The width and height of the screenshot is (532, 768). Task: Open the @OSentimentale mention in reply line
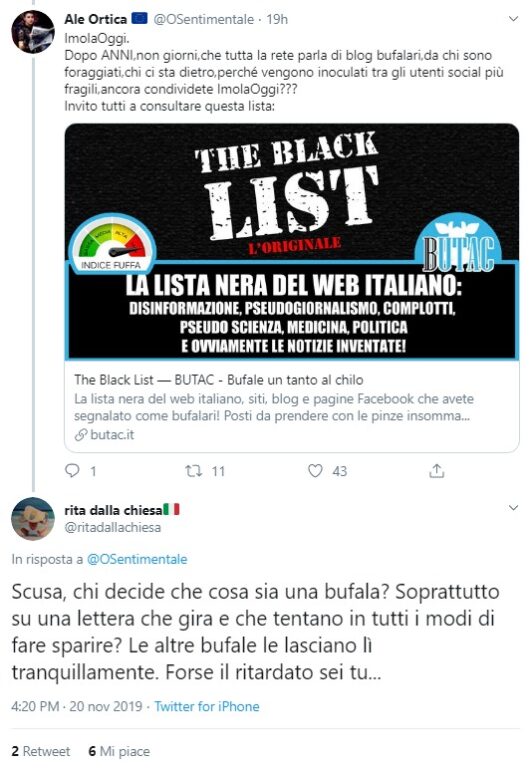click(137, 559)
